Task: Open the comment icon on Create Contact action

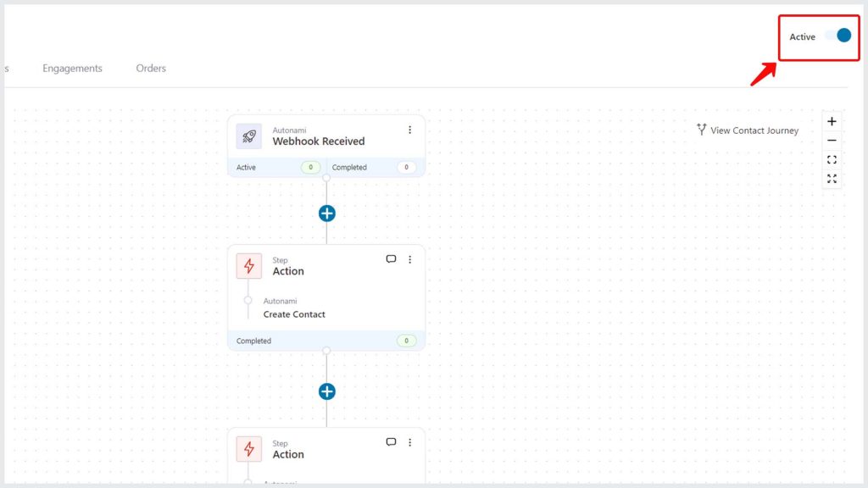Action: [x=391, y=259]
